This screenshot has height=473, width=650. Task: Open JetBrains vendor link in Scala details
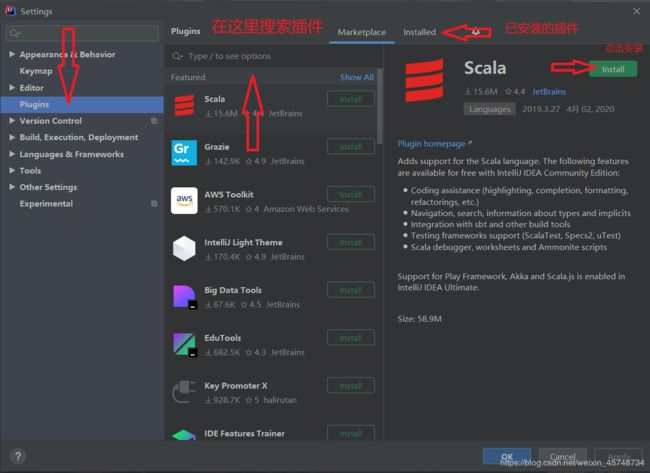coord(549,92)
